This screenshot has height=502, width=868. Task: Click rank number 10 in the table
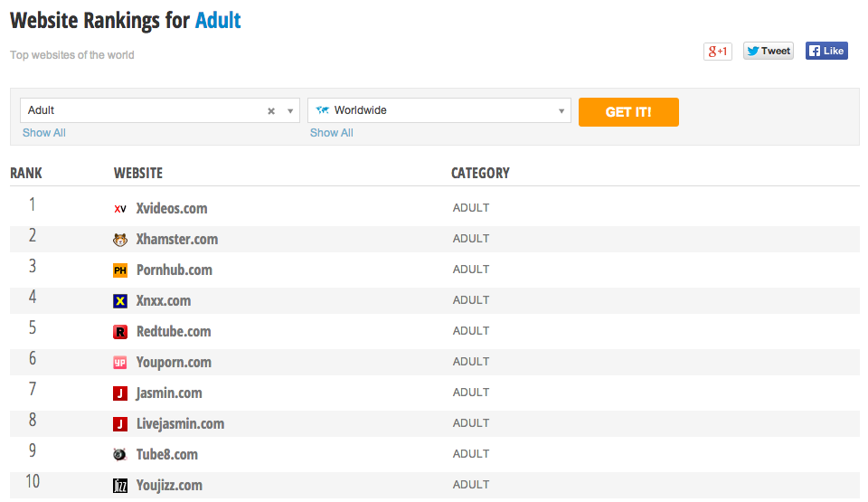coord(33,481)
